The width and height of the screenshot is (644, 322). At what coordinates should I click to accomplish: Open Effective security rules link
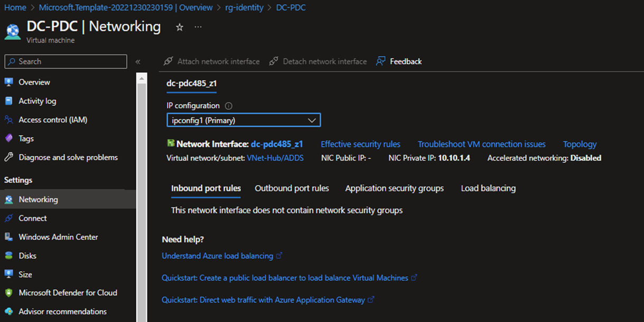pyautogui.click(x=360, y=144)
